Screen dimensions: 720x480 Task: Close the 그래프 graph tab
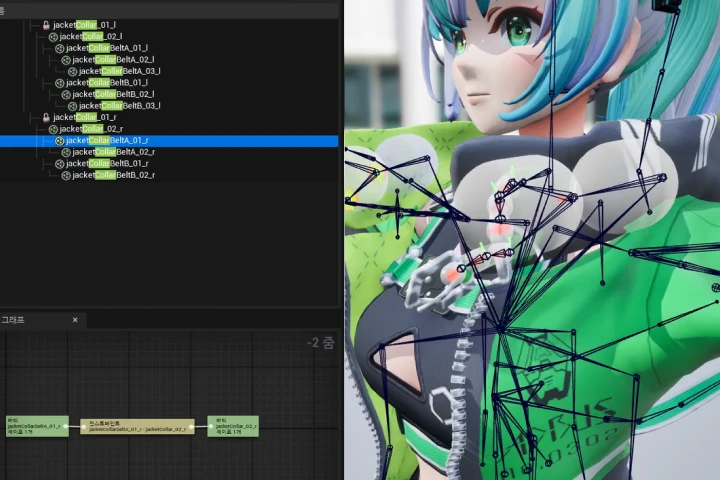coord(75,320)
